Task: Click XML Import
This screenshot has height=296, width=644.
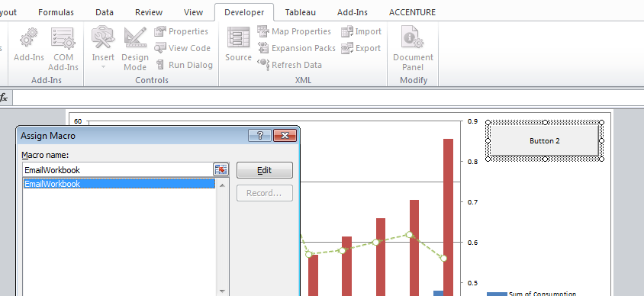Action: [362, 31]
